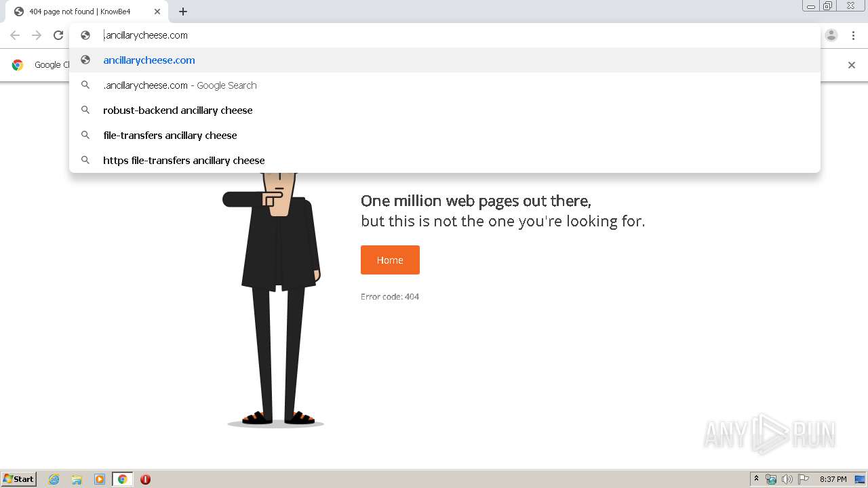Restore down the Chrome window

828,6
